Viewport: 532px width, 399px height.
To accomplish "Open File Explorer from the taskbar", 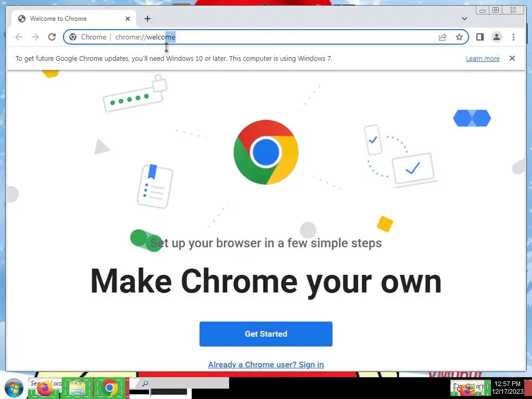I will tap(77, 388).
